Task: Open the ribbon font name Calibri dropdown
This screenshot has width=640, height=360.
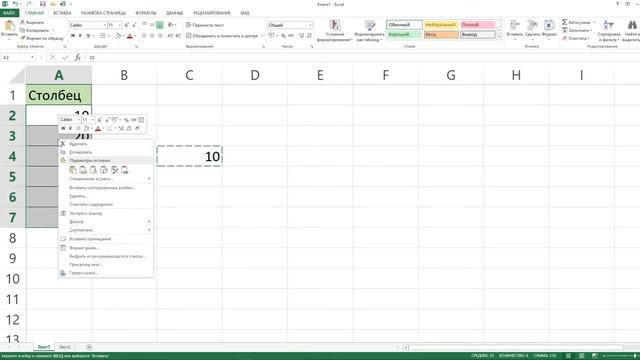Action: click(x=105, y=25)
